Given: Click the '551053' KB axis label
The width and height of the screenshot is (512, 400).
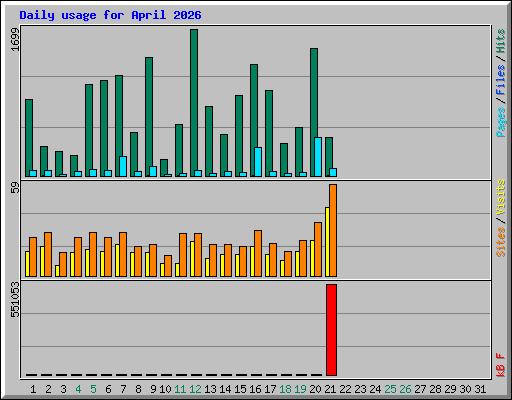Looking at the screenshot, I should point(15,300).
